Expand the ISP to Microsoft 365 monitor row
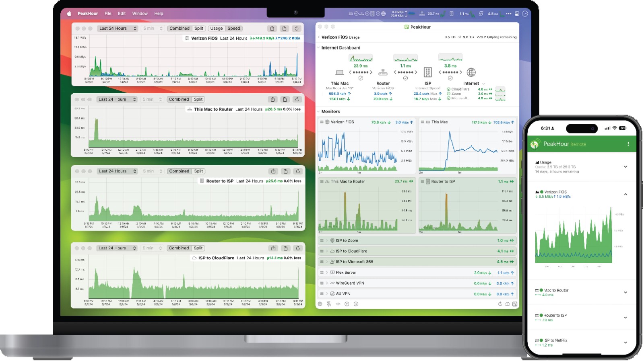 [x=327, y=262]
